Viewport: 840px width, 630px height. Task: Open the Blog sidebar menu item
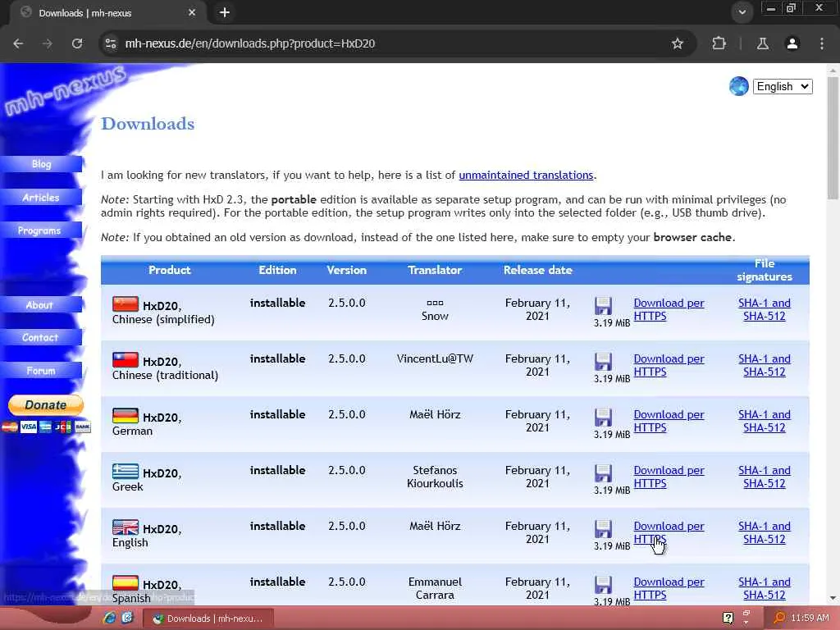[41, 164]
